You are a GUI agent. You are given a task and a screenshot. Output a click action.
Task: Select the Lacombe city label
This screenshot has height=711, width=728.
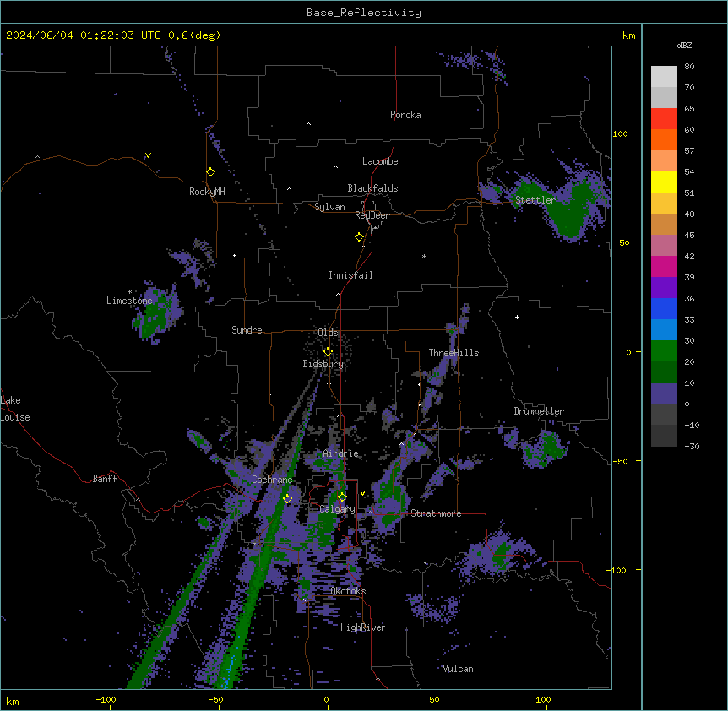pyautogui.click(x=380, y=161)
